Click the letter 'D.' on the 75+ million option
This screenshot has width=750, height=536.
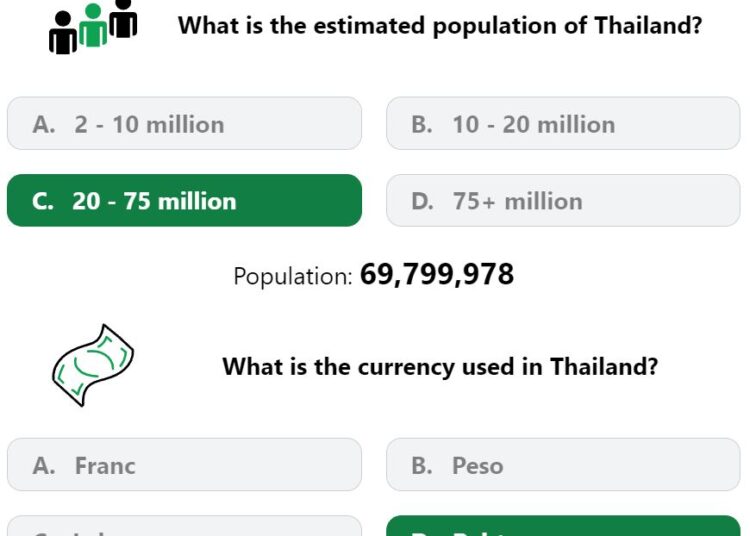tap(422, 201)
